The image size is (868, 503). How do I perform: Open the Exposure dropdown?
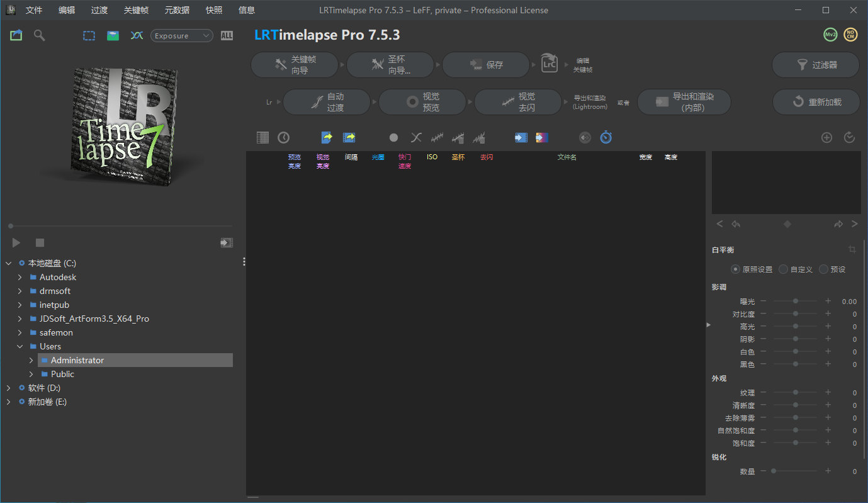point(182,36)
